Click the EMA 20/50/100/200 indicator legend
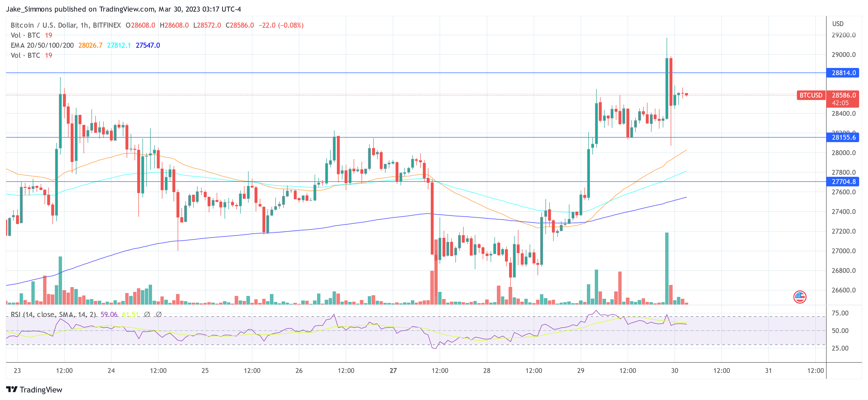This screenshot has height=400, width=868. tap(42, 45)
